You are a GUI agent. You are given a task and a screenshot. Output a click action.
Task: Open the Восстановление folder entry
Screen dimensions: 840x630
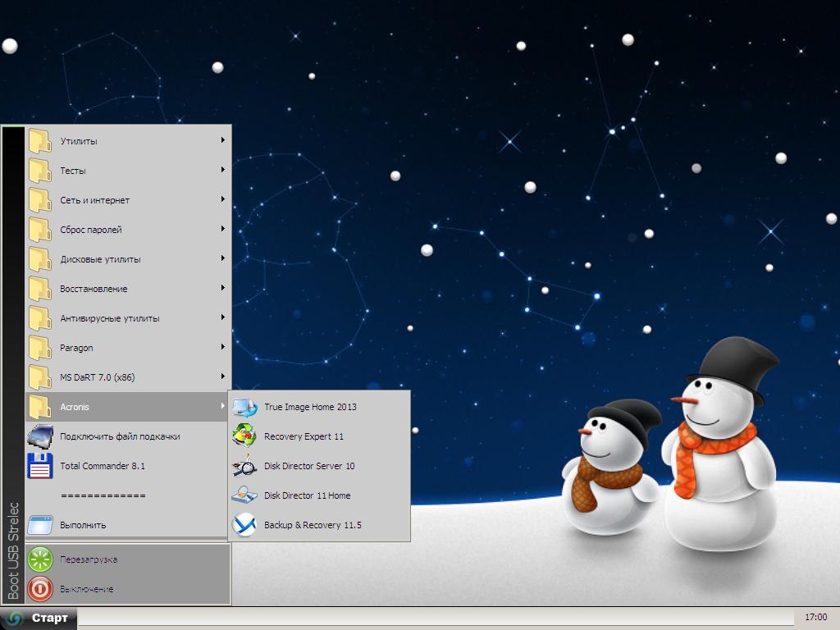coord(94,289)
